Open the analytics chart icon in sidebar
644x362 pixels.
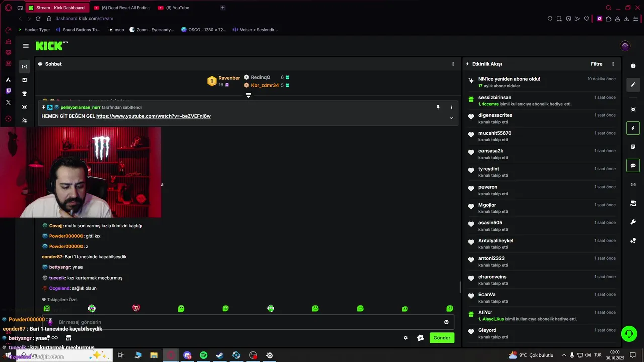24,80
